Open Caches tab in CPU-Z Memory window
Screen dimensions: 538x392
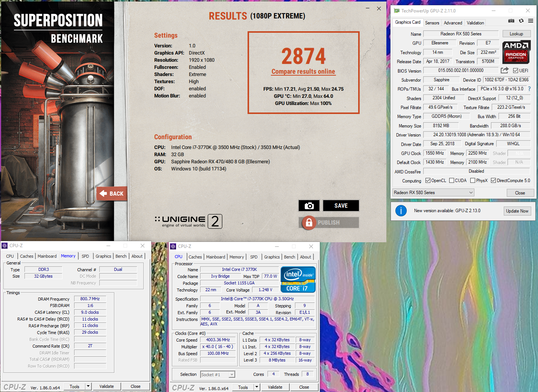pos(26,256)
